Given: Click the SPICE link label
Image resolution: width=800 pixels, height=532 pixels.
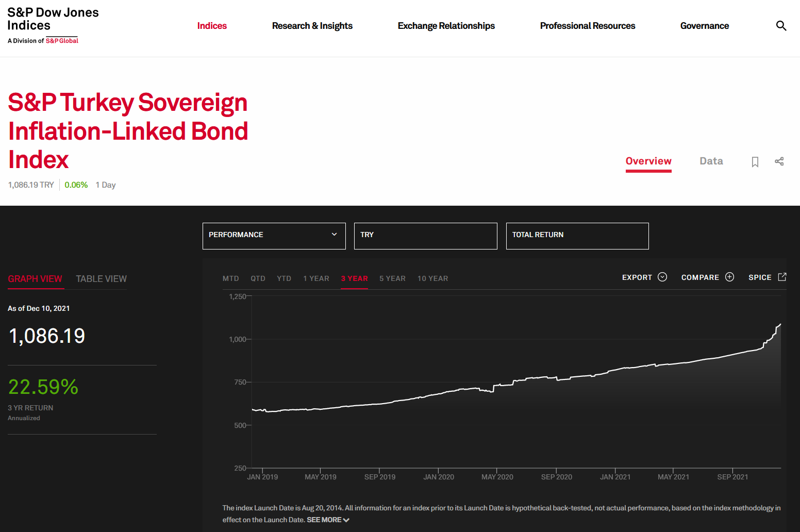Looking at the screenshot, I should pyautogui.click(x=760, y=277).
